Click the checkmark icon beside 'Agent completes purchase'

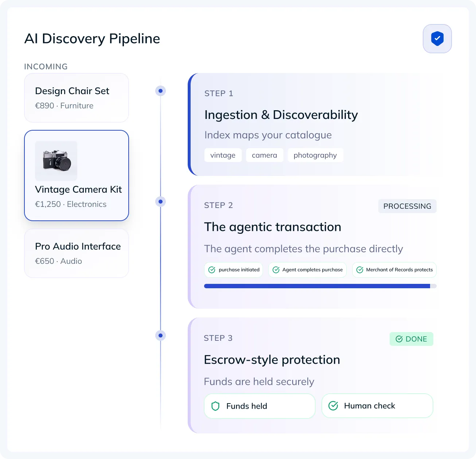point(276,270)
